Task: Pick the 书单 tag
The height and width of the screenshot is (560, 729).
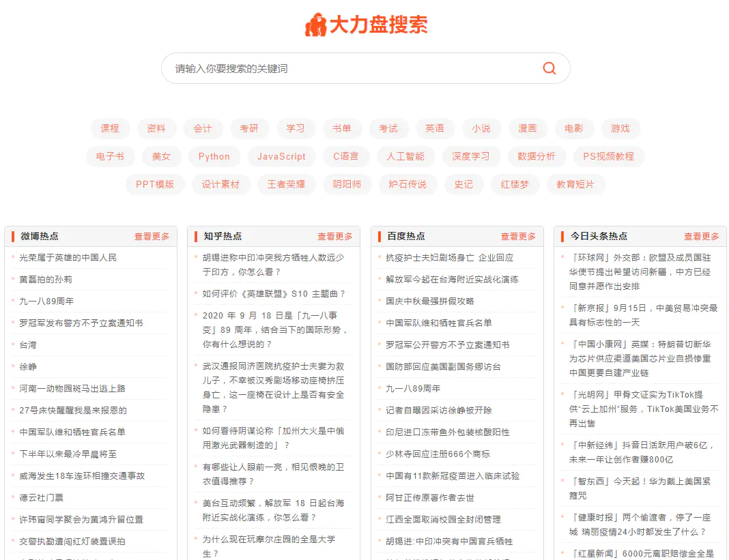Action: point(342,128)
